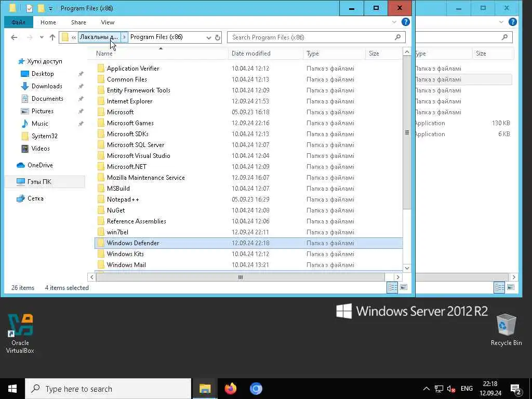The height and width of the screenshot is (399, 532).
Task: Open Oracle VirtualBox desktop shortcut
Action: tap(20, 334)
